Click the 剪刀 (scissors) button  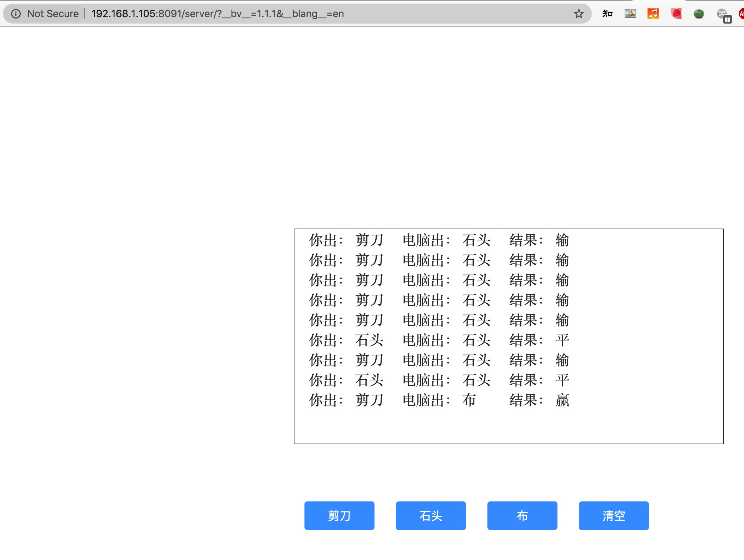pyautogui.click(x=339, y=515)
